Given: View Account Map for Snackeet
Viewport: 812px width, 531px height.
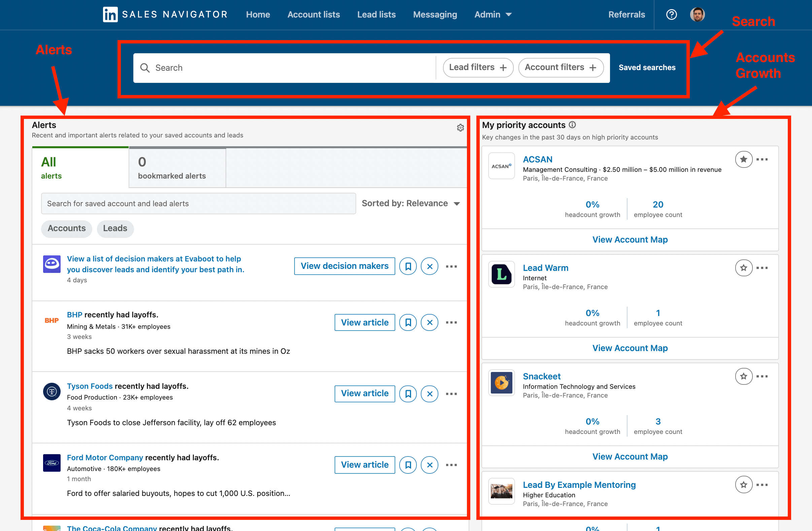Looking at the screenshot, I should coord(630,457).
